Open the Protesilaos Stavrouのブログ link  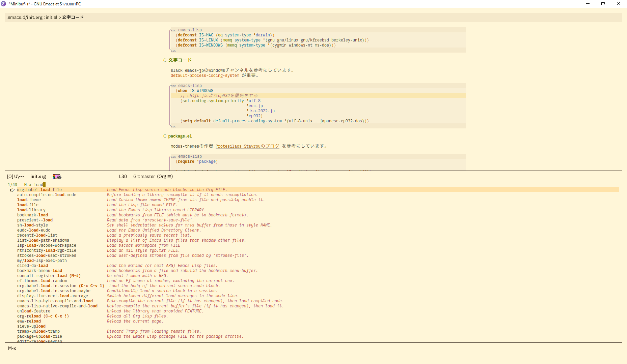[x=247, y=146]
